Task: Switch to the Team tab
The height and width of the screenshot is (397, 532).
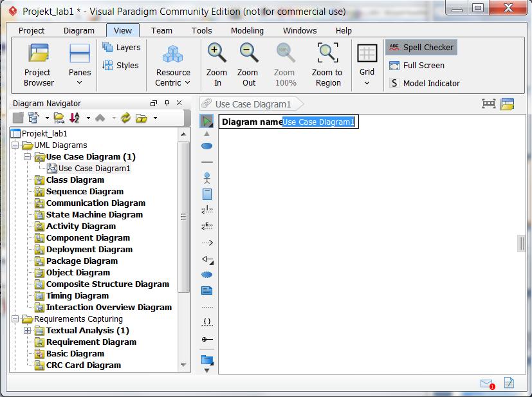Action: click(161, 30)
